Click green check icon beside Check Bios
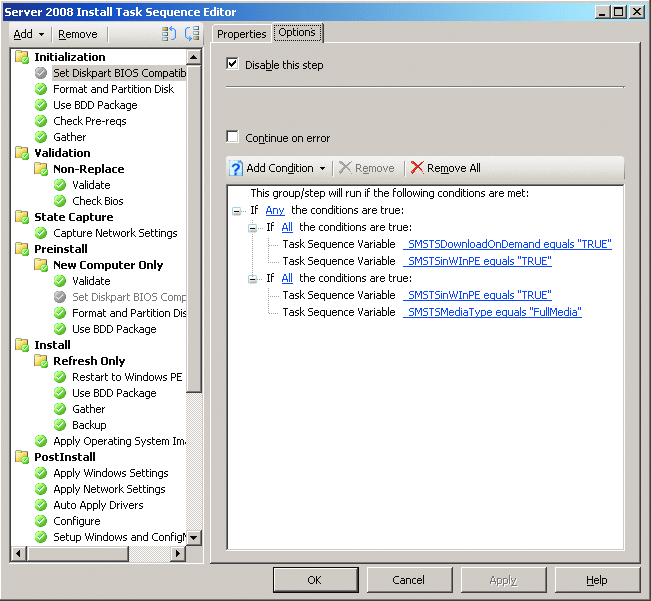This screenshot has width=651, height=601. pyautogui.click(x=60, y=201)
